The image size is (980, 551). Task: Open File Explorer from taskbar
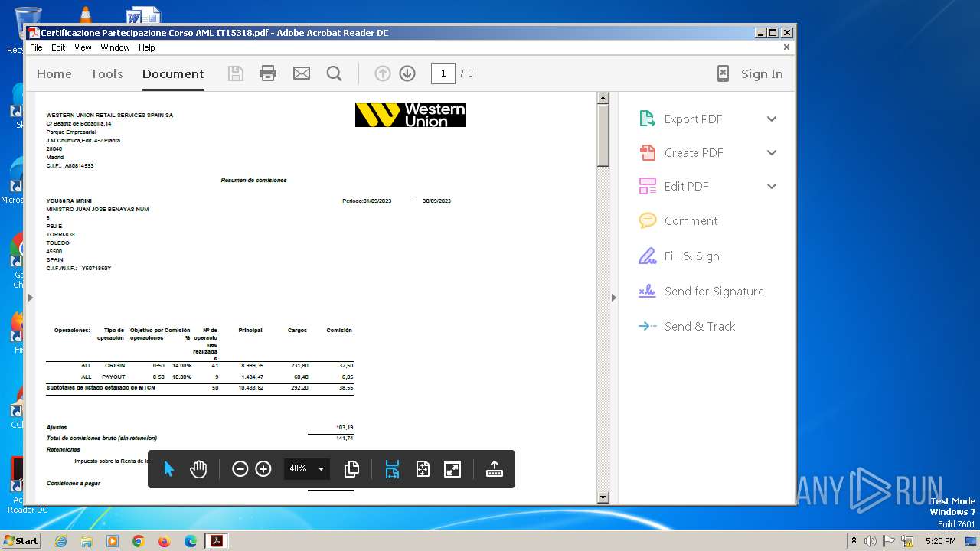87,541
